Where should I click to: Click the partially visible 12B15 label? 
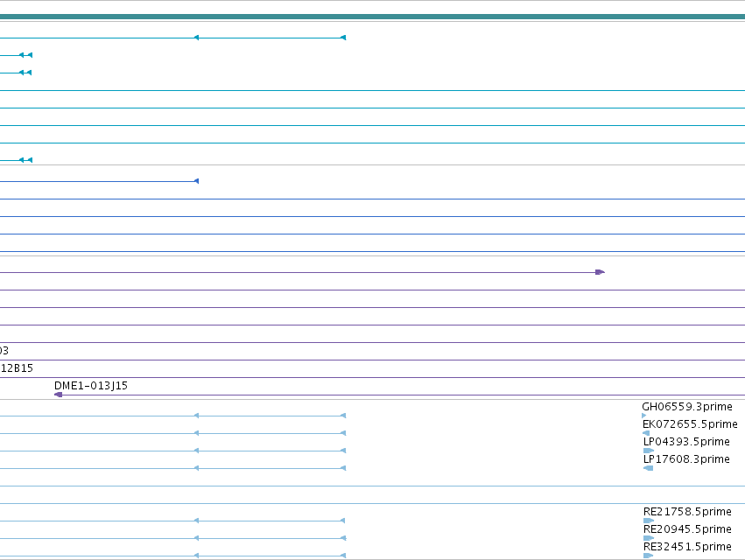(x=17, y=368)
